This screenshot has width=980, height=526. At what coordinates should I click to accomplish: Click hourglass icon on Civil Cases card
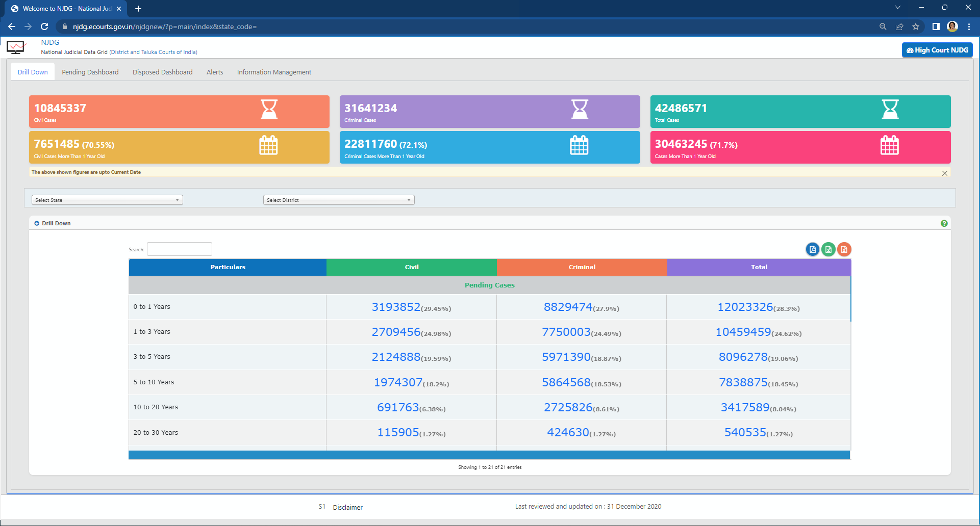269,109
